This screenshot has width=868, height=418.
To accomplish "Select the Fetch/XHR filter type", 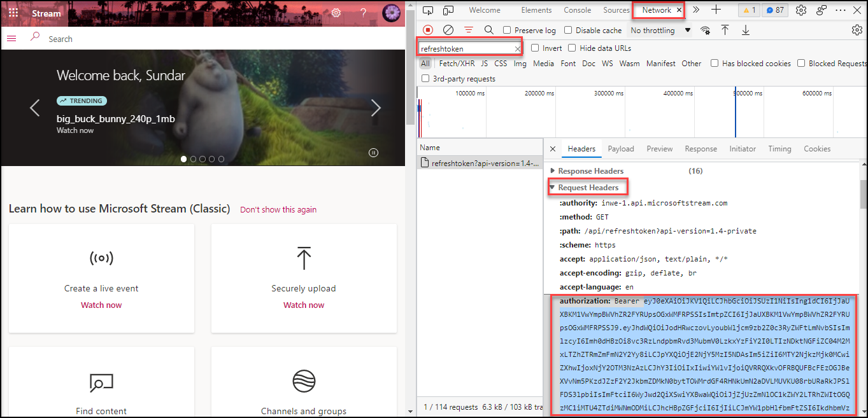I will click(457, 64).
